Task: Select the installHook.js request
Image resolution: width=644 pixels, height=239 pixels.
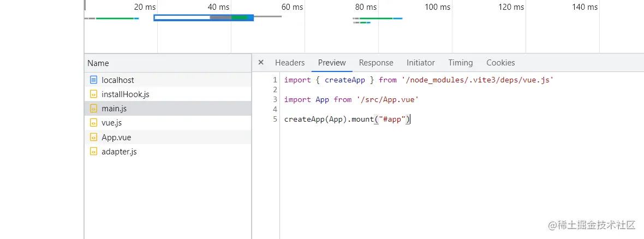Action: [x=126, y=94]
